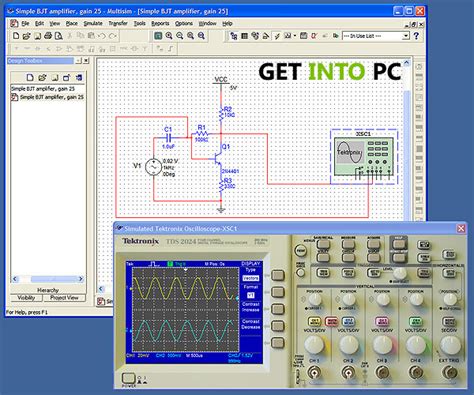
Task: Click the hierarchy tree icon in the toolbar
Action: click(x=234, y=36)
